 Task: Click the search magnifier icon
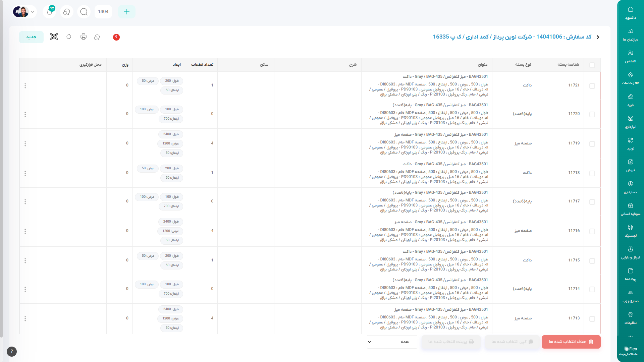click(84, 12)
